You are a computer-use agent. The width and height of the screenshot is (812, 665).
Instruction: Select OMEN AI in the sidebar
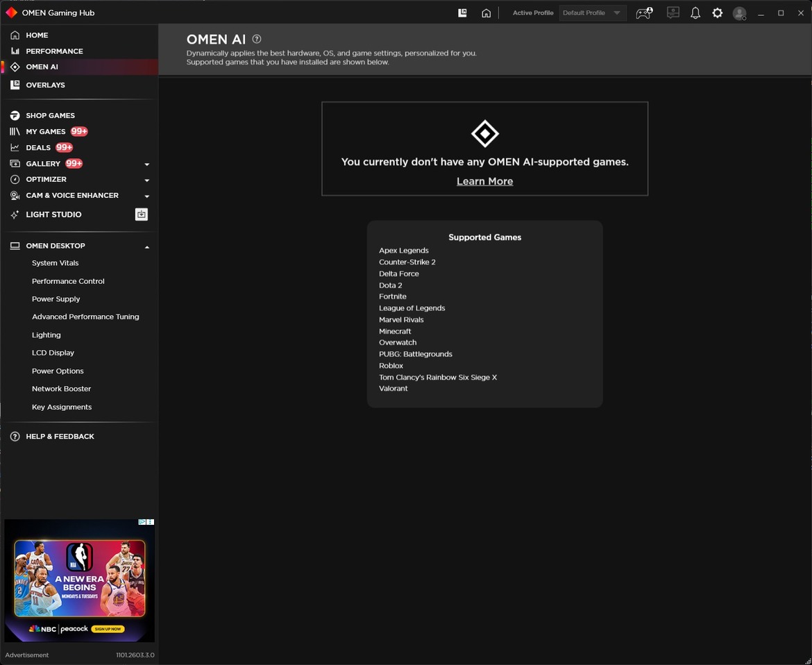coord(78,67)
